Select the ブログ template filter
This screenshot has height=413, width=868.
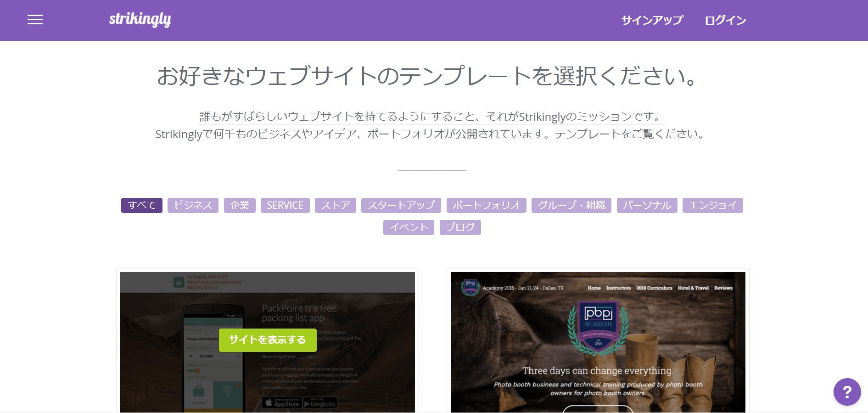[460, 227]
